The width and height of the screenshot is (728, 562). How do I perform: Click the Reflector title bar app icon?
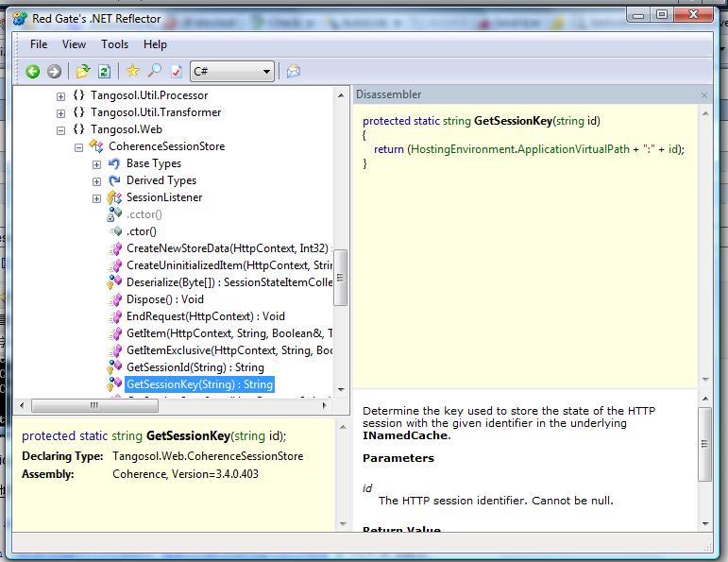tap(20, 19)
